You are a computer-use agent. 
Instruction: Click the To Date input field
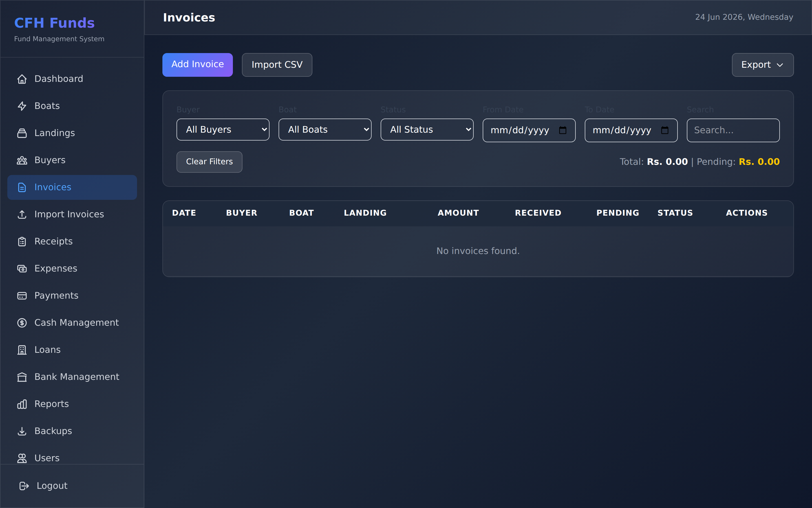point(631,130)
